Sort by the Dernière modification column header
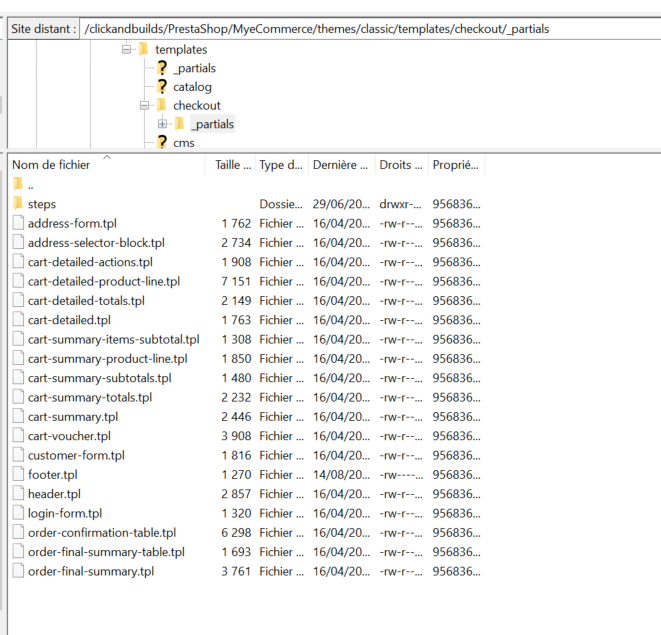The height and width of the screenshot is (635, 661). point(341,165)
